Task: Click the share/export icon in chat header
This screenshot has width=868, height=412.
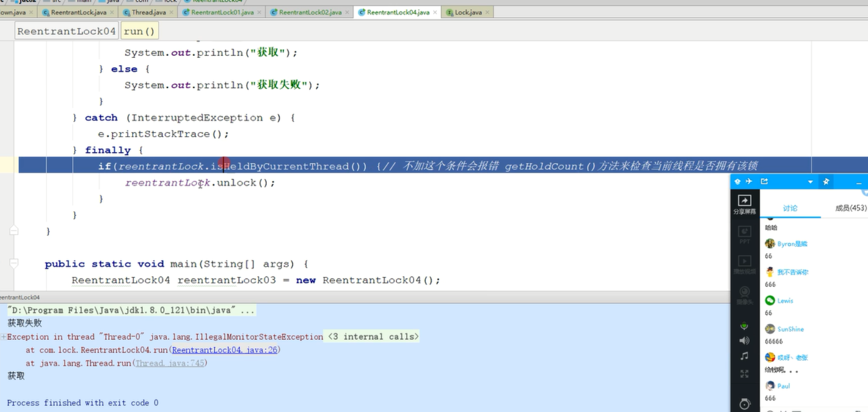Action: (x=764, y=181)
